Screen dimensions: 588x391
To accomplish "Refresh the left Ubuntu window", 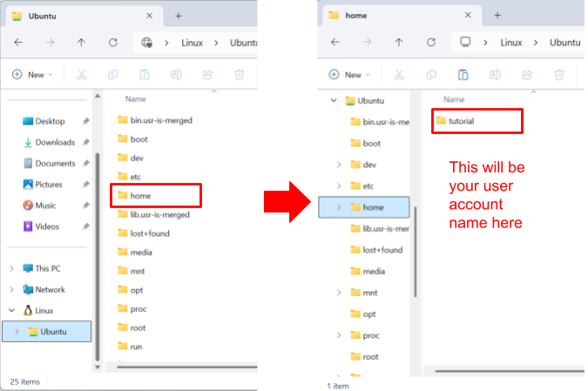I will pyautogui.click(x=113, y=43).
